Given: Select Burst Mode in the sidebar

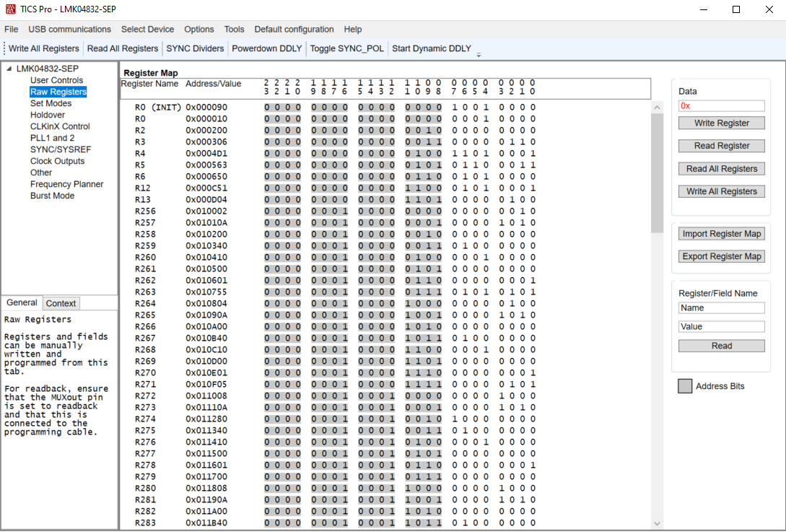Looking at the screenshot, I should click(x=52, y=195).
